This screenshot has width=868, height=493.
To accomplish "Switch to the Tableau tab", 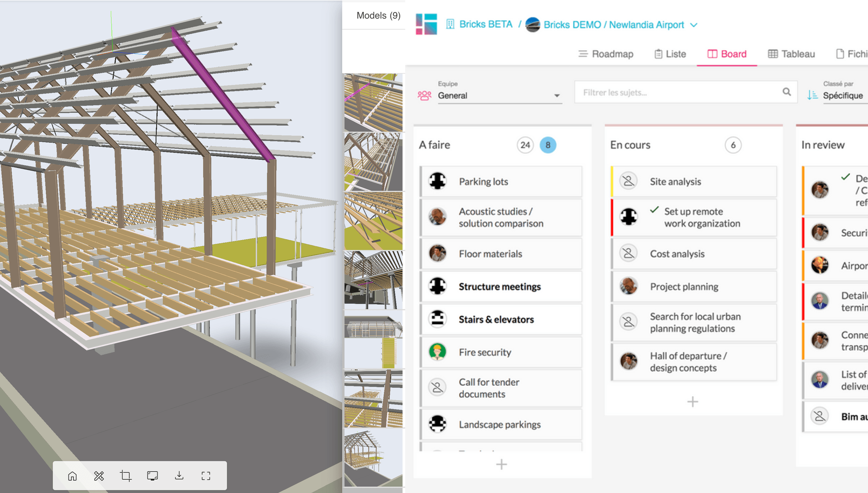I will click(x=791, y=54).
